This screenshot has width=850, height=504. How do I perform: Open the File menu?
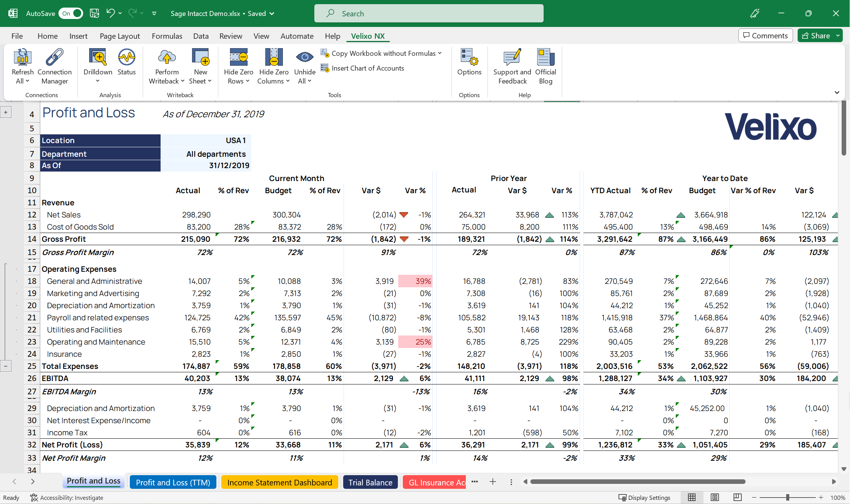[x=17, y=36]
